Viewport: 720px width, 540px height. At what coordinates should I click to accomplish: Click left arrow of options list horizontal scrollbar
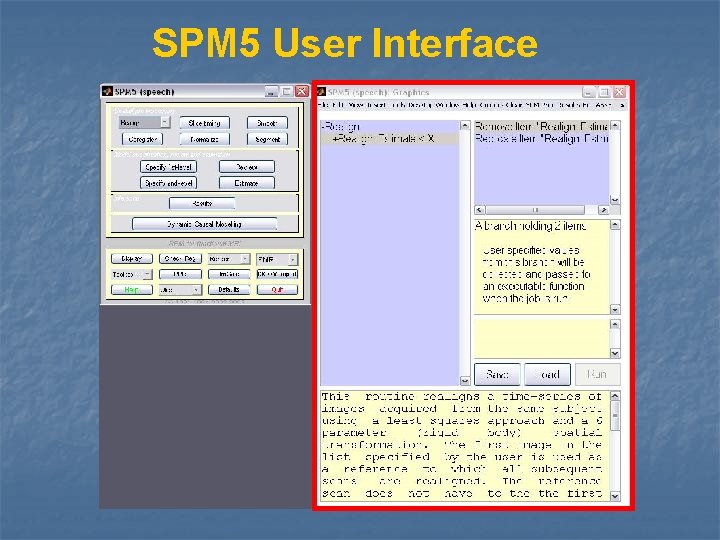480,210
